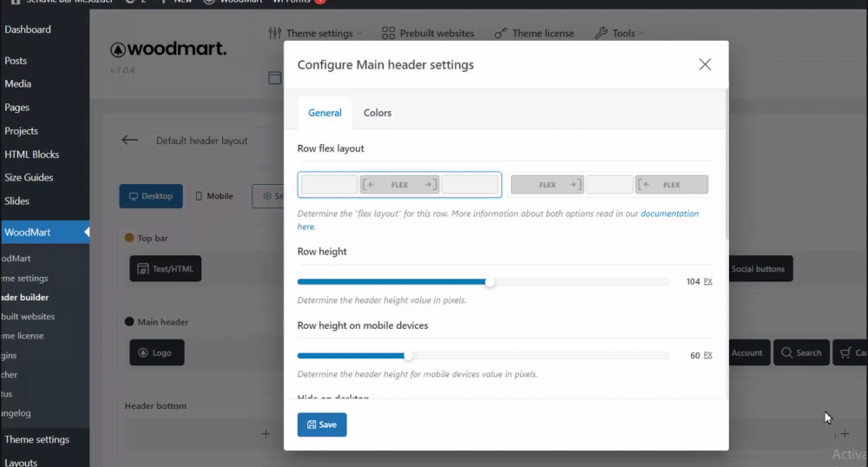Open WoodMart sidebar menu
The height and width of the screenshot is (467, 868).
click(x=44, y=233)
